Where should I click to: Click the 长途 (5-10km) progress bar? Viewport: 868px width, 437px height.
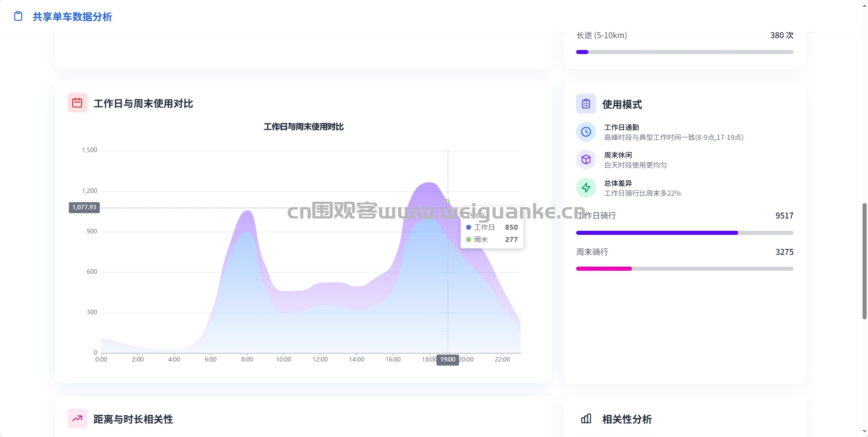coord(684,52)
